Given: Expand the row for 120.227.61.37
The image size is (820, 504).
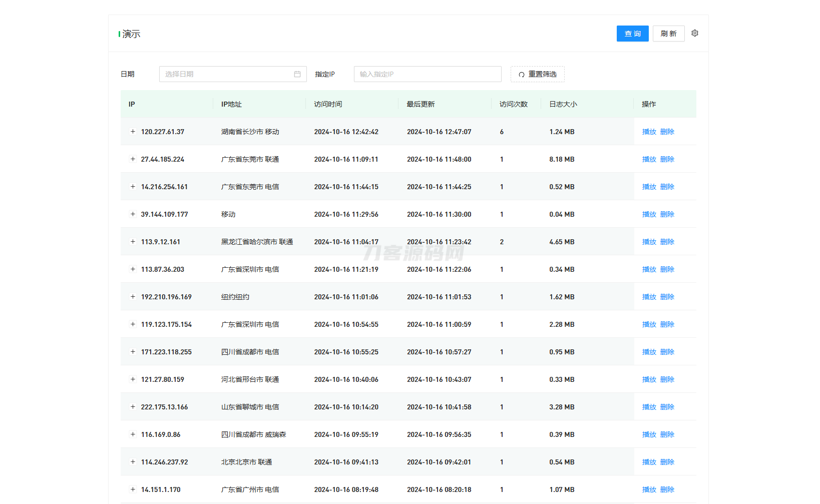Looking at the screenshot, I should pos(133,132).
